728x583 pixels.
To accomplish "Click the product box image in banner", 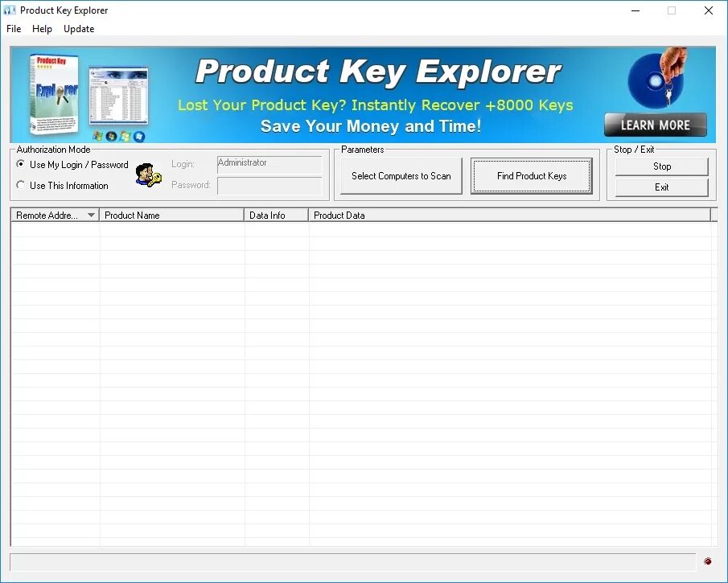I will tap(54, 95).
